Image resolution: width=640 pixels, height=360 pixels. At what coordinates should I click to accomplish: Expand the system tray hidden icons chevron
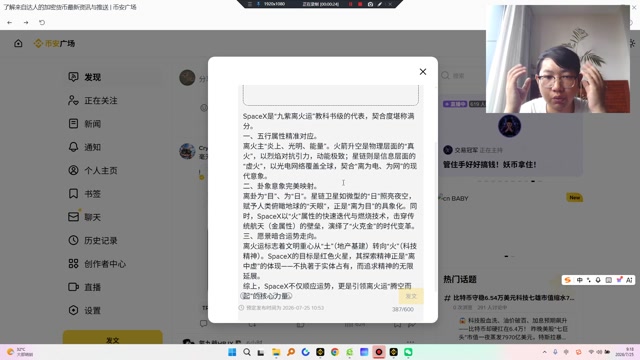[x=544, y=352]
